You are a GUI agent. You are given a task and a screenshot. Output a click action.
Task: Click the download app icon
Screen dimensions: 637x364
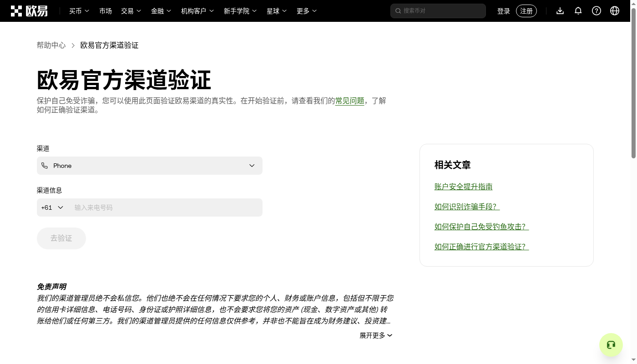click(x=560, y=11)
